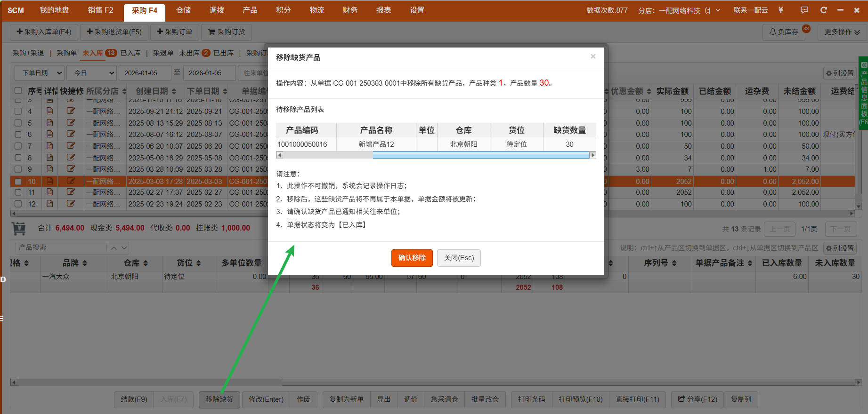Toggle the select-all checkbox in table header

[x=18, y=91]
